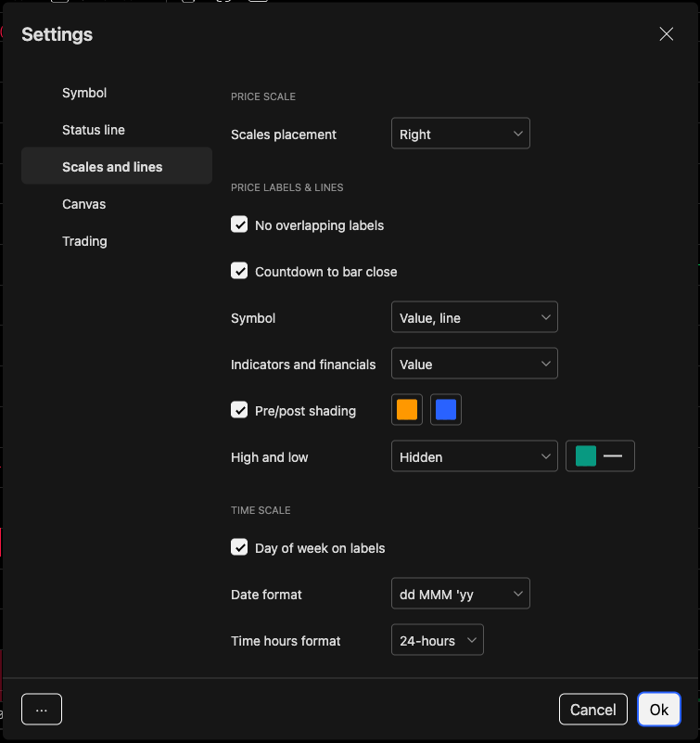Open Scales placement dropdown
Viewport: 700px width, 743px height.
461,134
